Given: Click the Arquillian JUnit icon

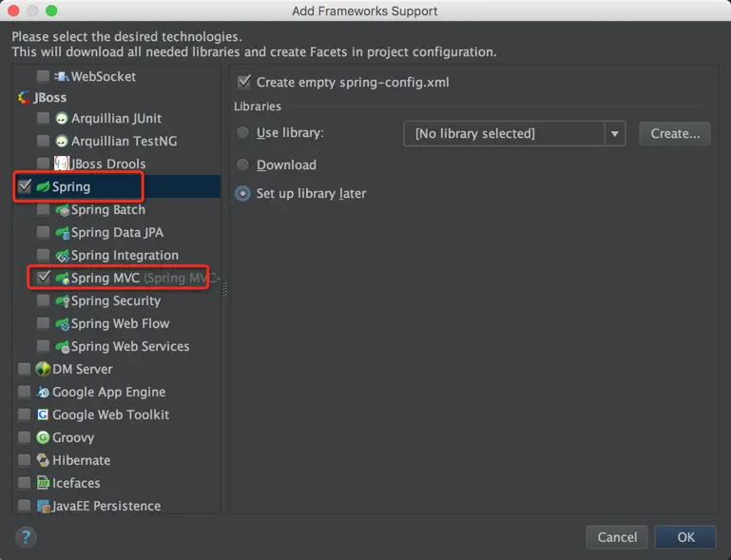Looking at the screenshot, I should tap(62, 119).
